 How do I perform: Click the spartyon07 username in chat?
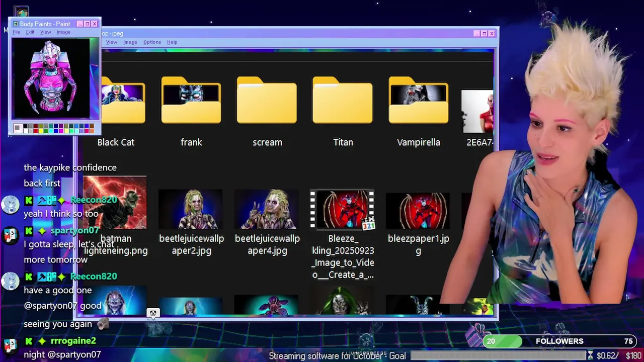74,231
